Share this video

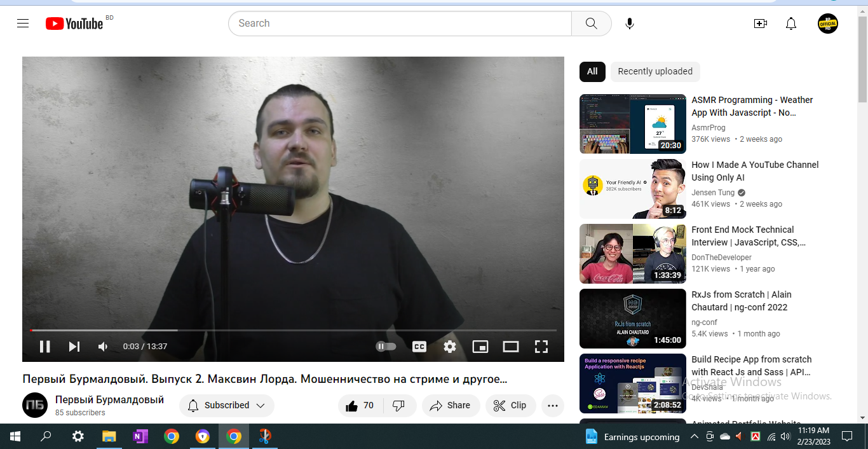pyautogui.click(x=451, y=406)
